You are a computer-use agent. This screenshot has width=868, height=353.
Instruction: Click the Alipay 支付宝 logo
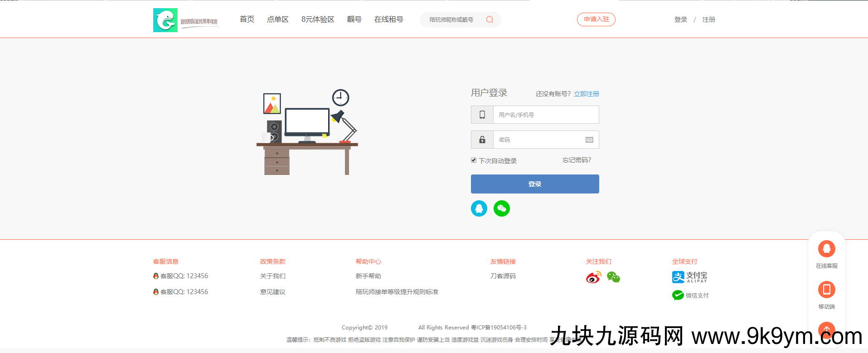coord(689,277)
